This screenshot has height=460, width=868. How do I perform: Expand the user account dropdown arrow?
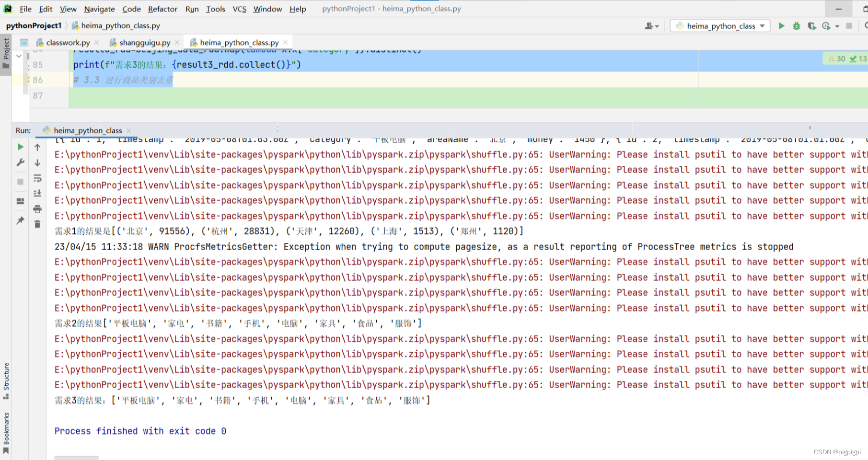(657, 26)
